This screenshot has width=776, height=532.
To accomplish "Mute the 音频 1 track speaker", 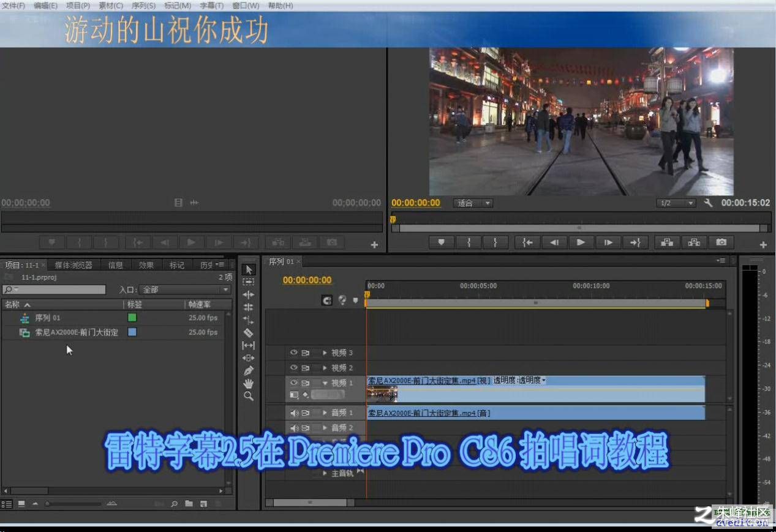I will 294,413.
